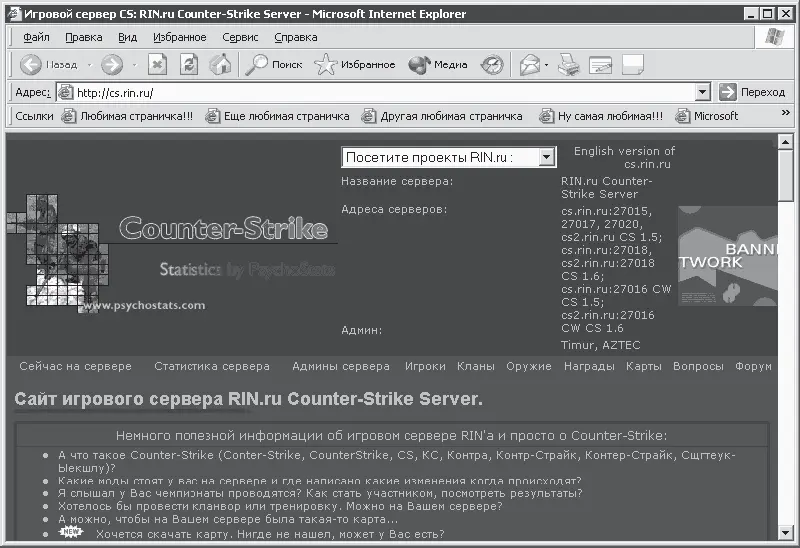The width and height of the screenshot is (800, 548).
Task: Click the Internet Explorer title bar icon
Action: (15, 13)
